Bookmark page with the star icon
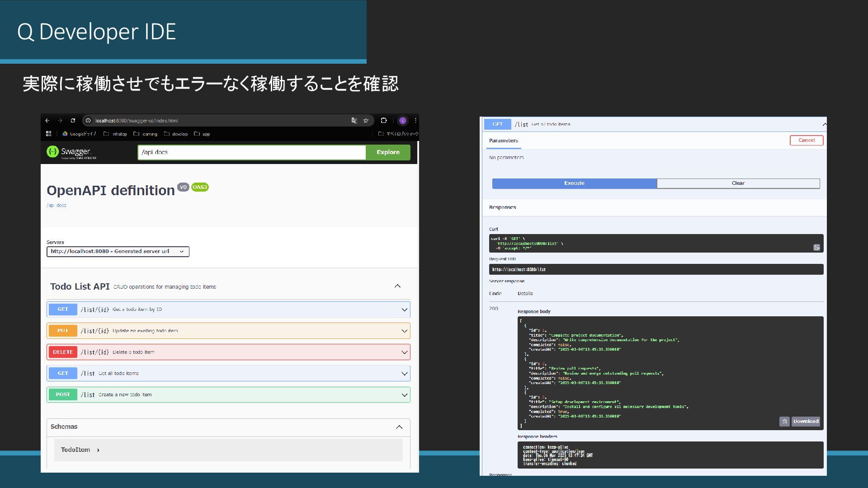Viewport: 868px width, 488px height. pyautogui.click(x=366, y=121)
